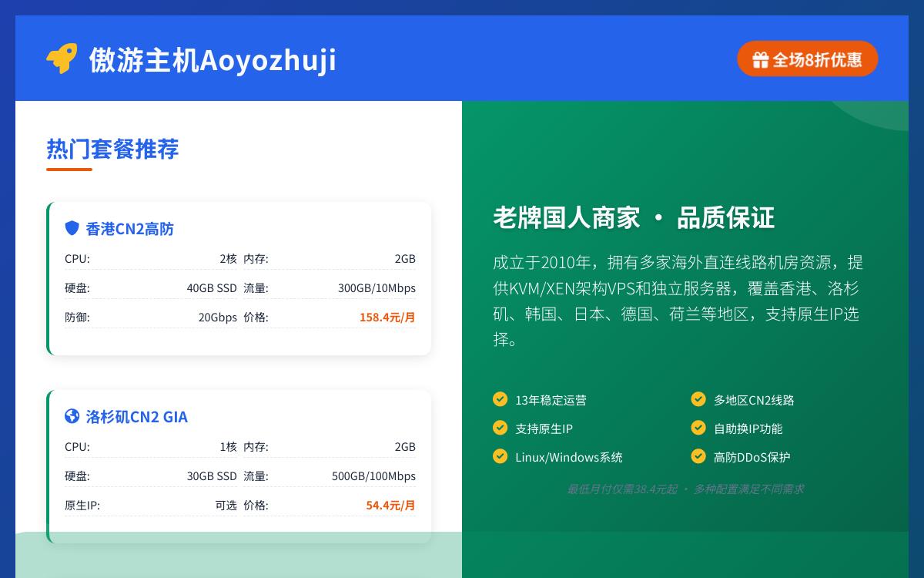924x578 pixels.
Task: Click the 2核 CPU value
Action: pos(228,259)
